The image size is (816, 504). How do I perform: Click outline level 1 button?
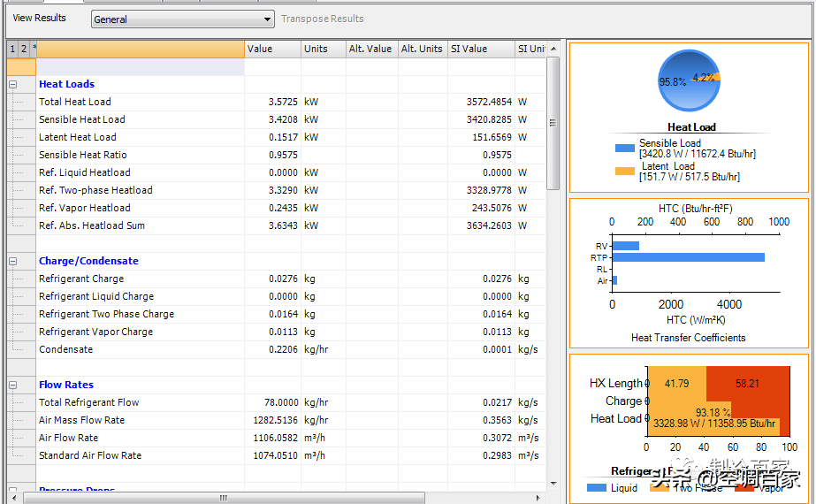tap(12, 49)
